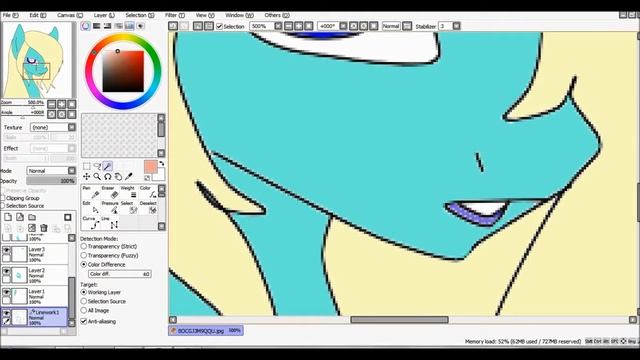
Task: Open the Selection menu
Action: point(140,15)
